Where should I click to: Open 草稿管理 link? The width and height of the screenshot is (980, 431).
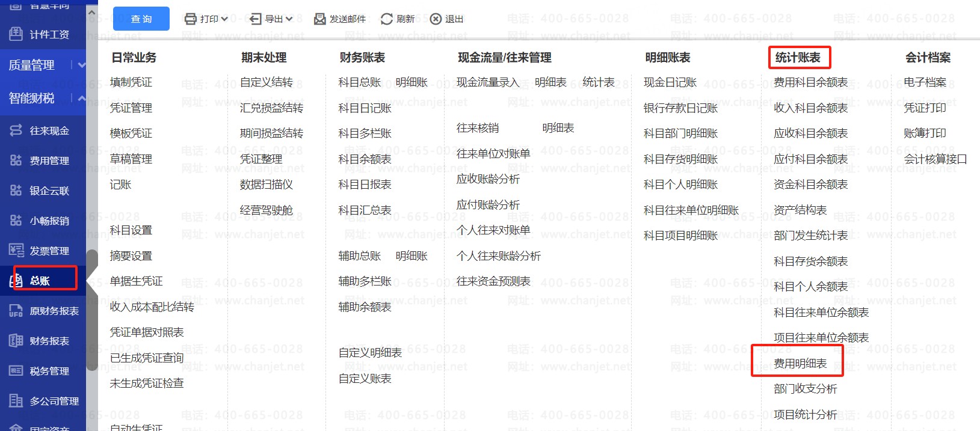pos(131,159)
